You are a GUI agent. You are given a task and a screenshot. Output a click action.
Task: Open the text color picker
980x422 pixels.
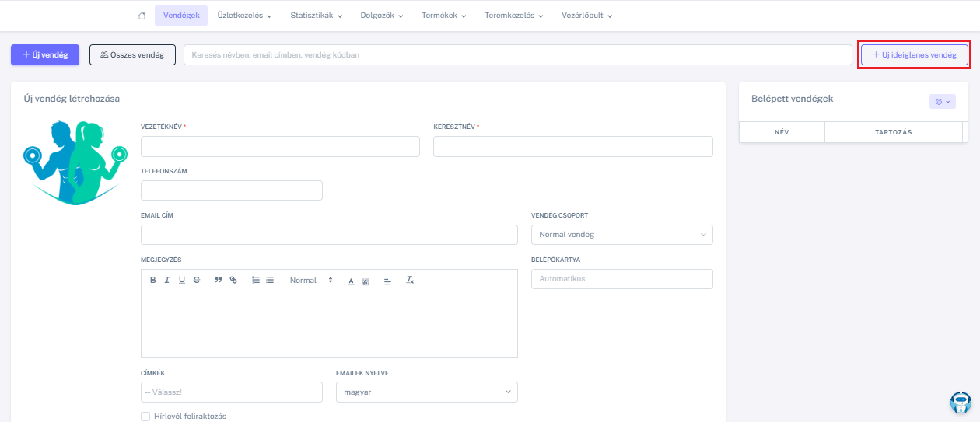coord(351,280)
